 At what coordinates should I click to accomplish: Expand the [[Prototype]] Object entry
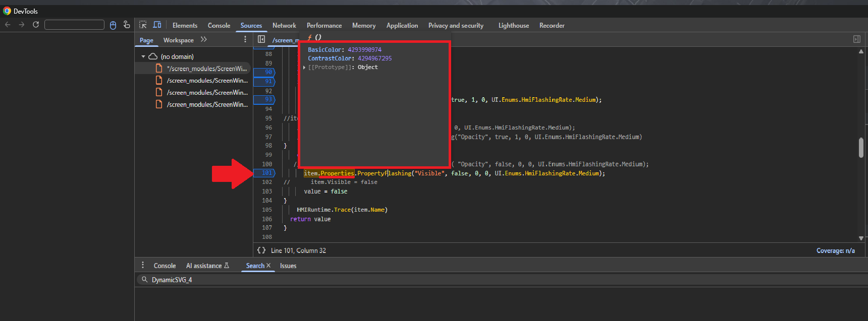[x=304, y=68]
